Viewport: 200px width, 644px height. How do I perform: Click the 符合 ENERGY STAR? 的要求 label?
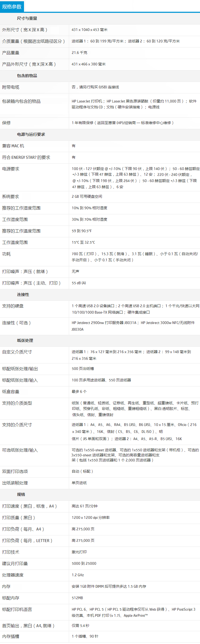(26, 157)
